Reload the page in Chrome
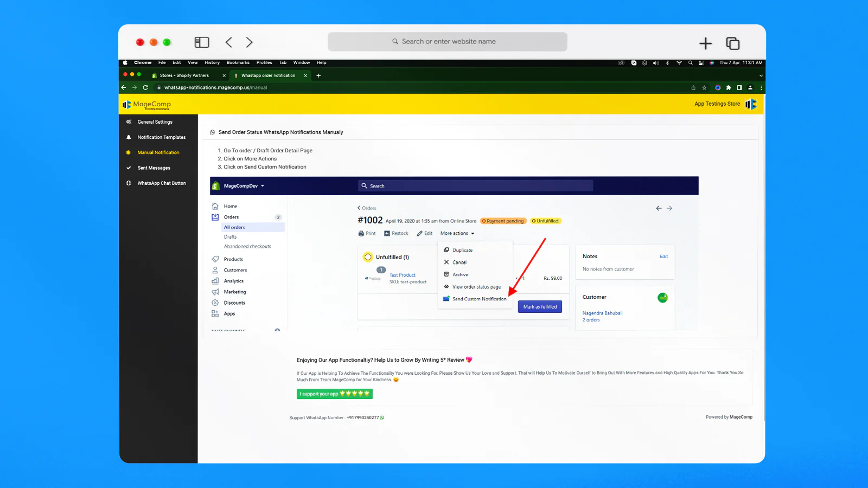This screenshot has height=488, width=868. (145, 87)
